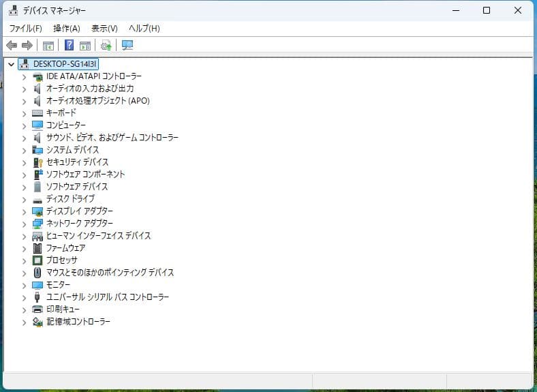Select the オーディオの入力および出力 label
This screenshot has height=392, width=537.
(90, 89)
